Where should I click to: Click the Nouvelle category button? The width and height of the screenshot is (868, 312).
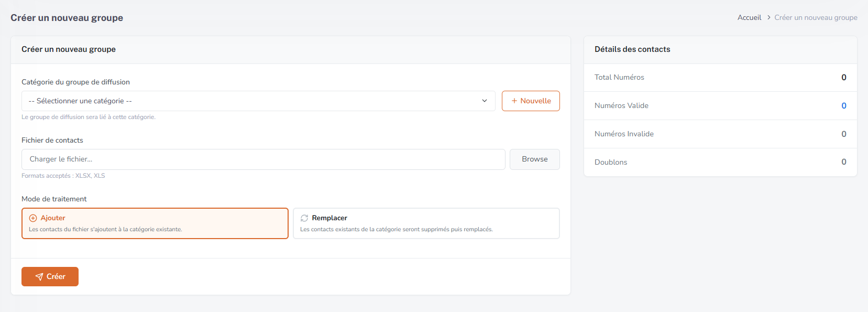pyautogui.click(x=531, y=101)
